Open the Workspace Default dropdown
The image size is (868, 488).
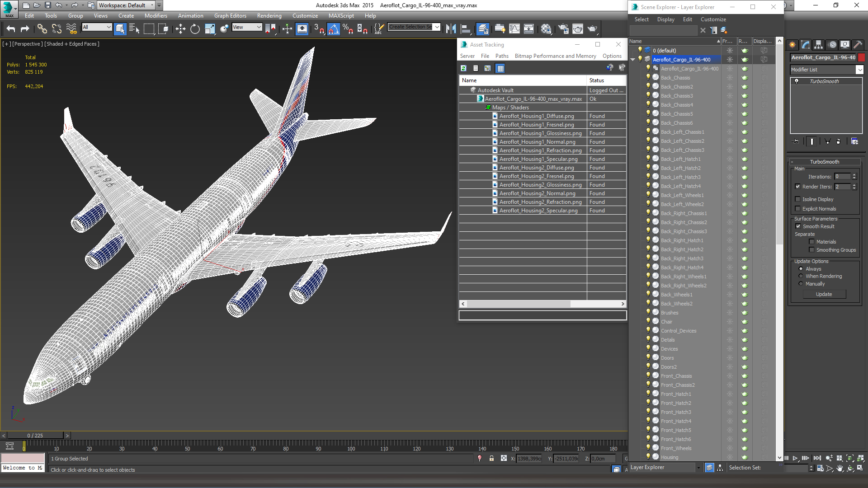tap(152, 5)
